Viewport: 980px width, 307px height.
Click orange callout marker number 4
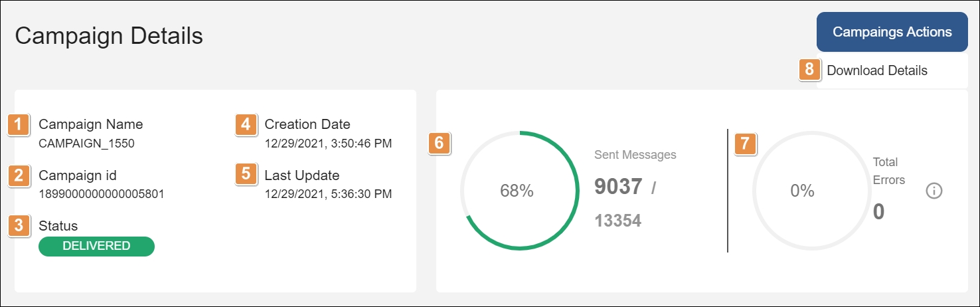tap(246, 124)
